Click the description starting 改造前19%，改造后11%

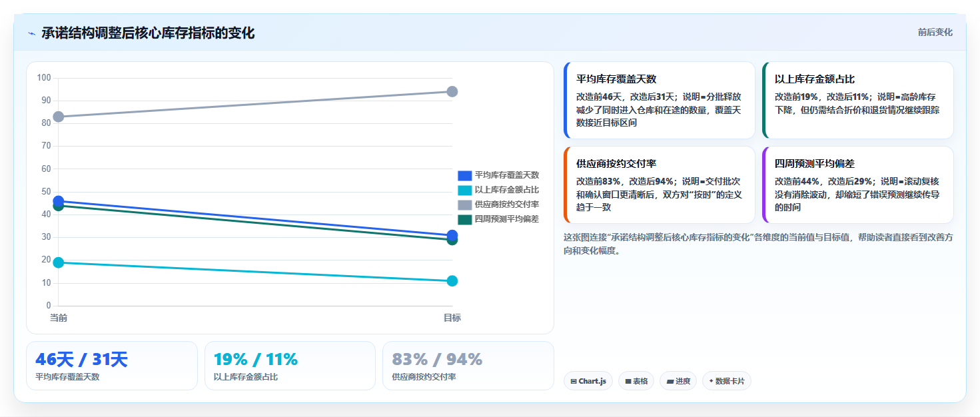(857, 103)
